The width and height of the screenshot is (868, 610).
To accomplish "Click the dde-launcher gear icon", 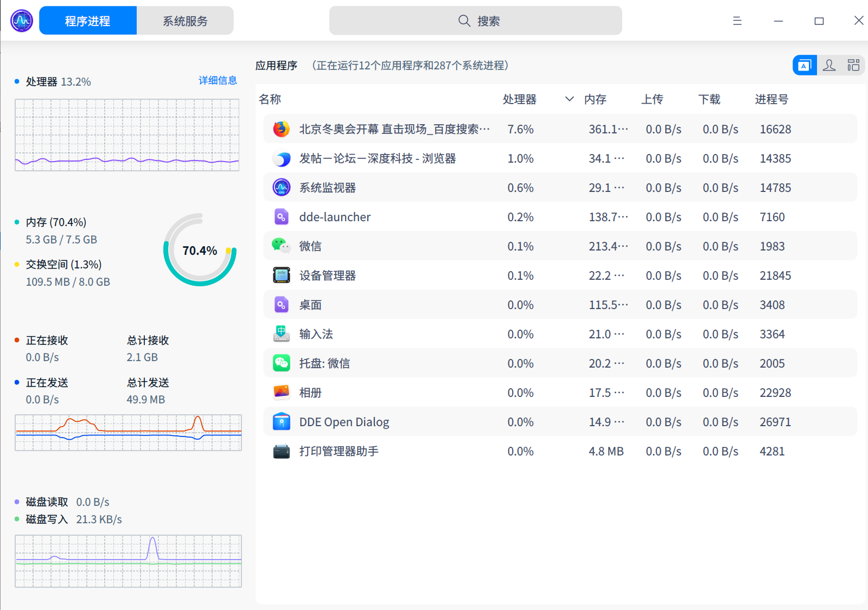I will [x=282, y=217].
